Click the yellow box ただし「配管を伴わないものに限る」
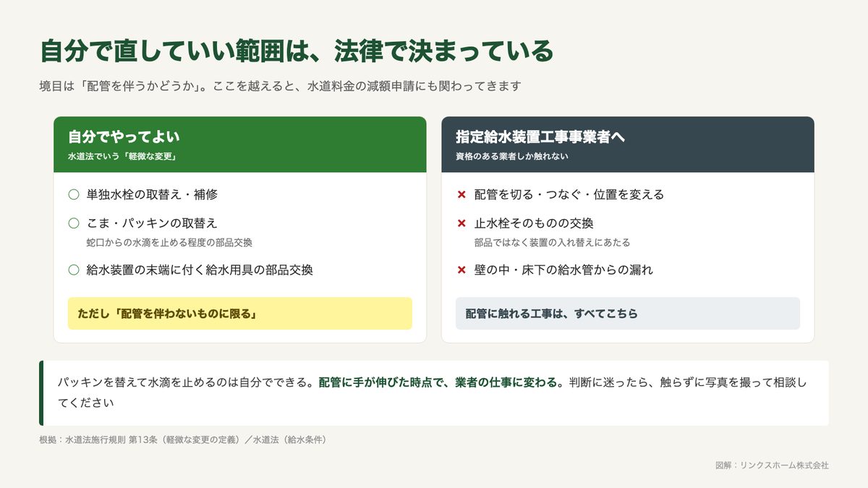The image size is (868, 488). tap(240, 314)
